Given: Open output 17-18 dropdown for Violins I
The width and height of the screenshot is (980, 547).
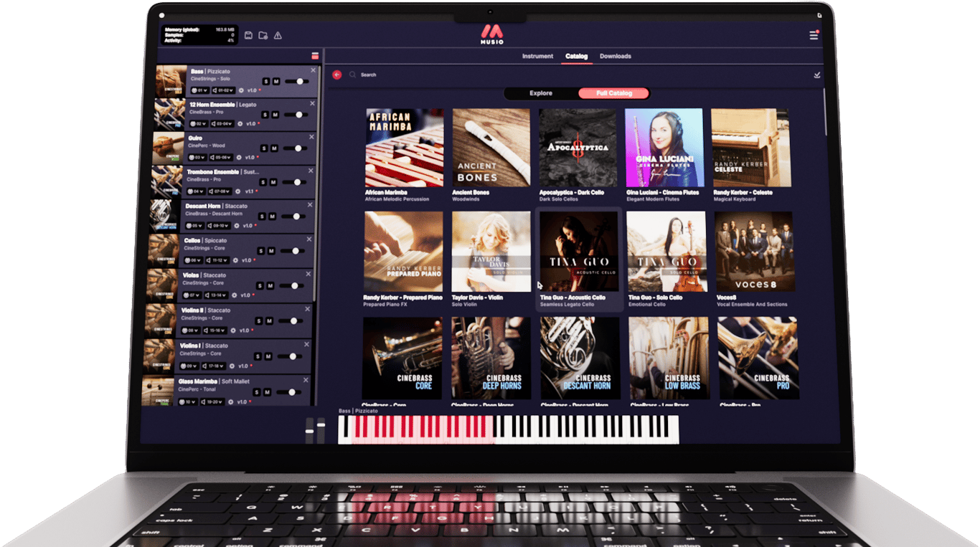Looking at the screenshot, I should (214, 366).
